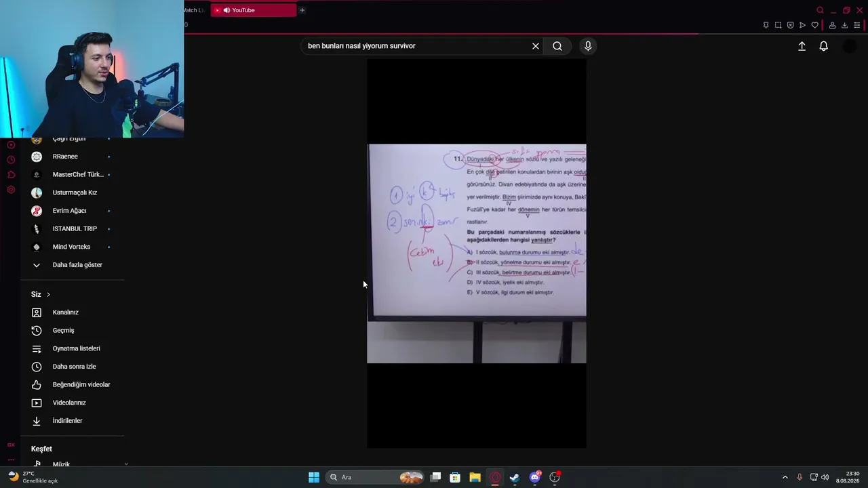The width and height of the screenshot is (868, 488).
Task: Open the network tray icon
Action: coord(814,477)
